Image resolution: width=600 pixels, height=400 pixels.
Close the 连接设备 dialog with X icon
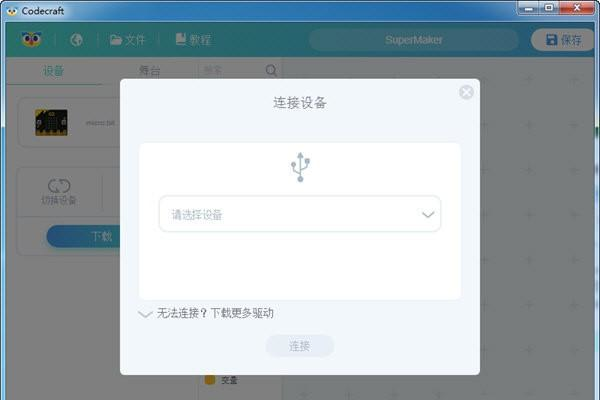466,92
